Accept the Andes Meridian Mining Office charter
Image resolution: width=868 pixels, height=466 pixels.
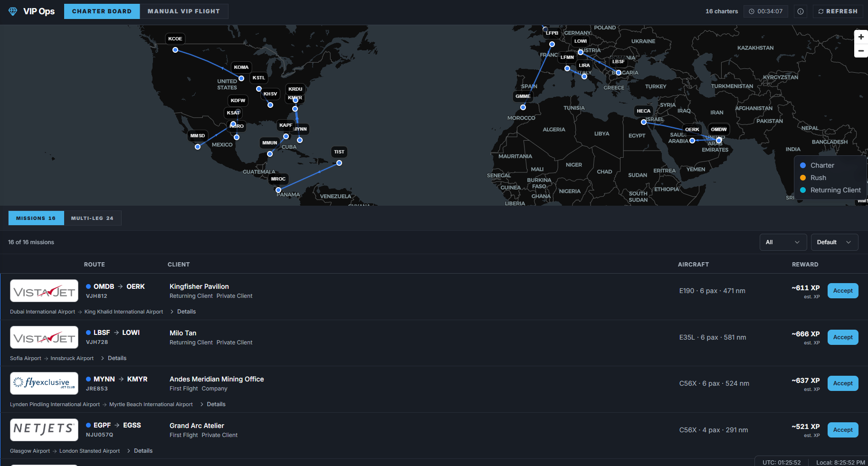click(843, 383)
